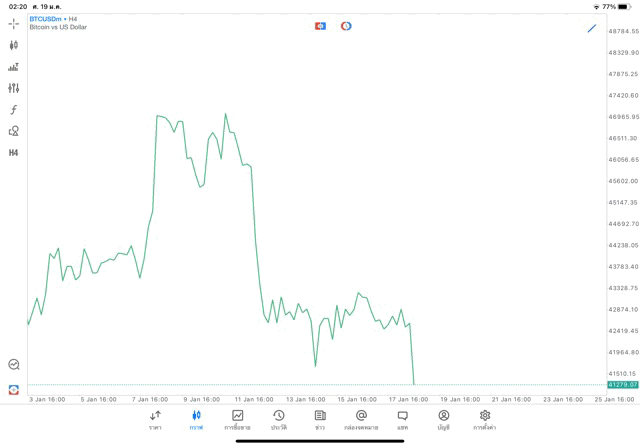Open the Mailbox (กล่องจดหมาย) tab
This screenshot has height=447, width=640.
click(361, 420)
